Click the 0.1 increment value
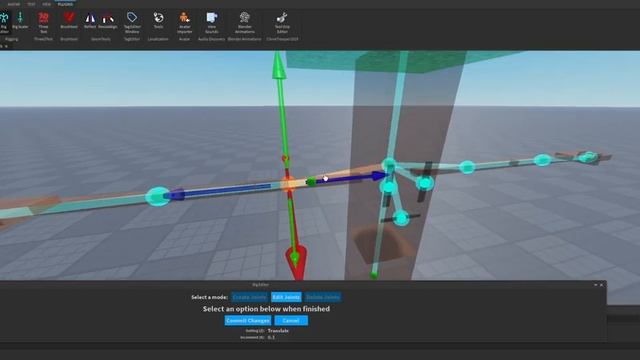 click(271, 338)
